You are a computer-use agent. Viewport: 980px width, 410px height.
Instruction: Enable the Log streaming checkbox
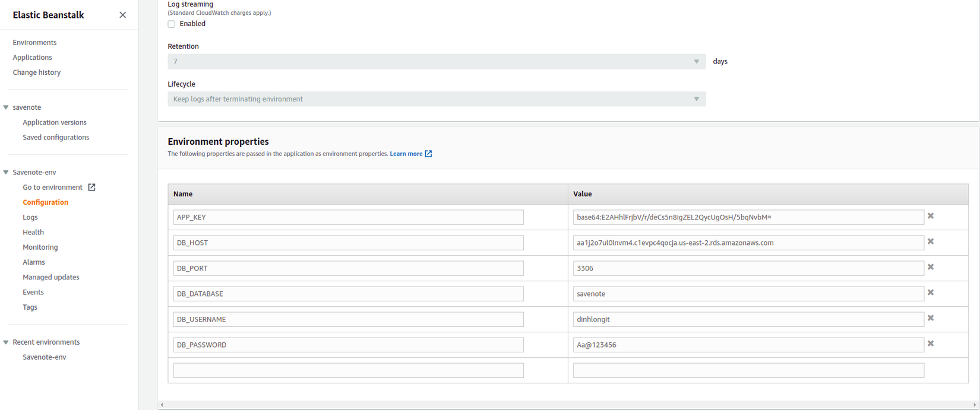pos(172,24)
